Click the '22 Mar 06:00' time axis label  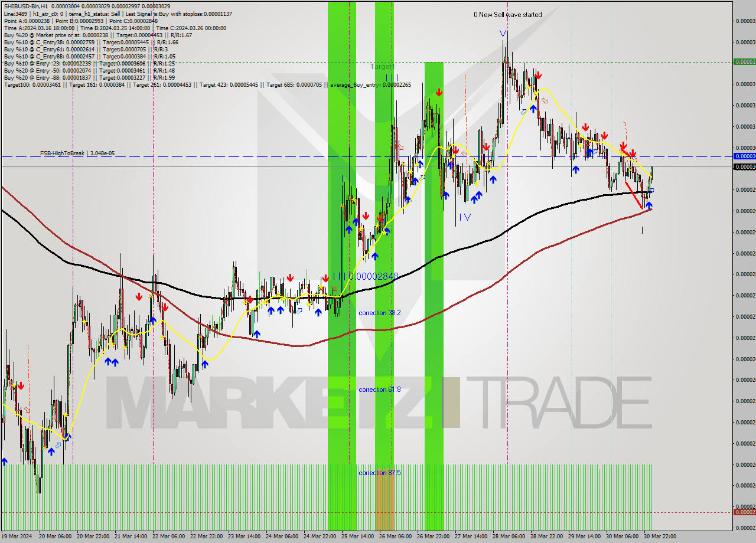(x=168, y=537)
